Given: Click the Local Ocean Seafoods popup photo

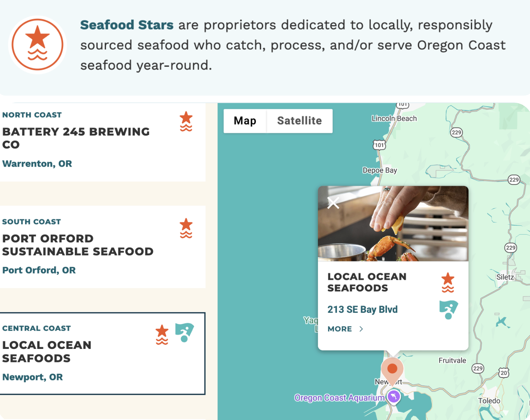Looking at the screenshot, I should click(x=393, y=223).
